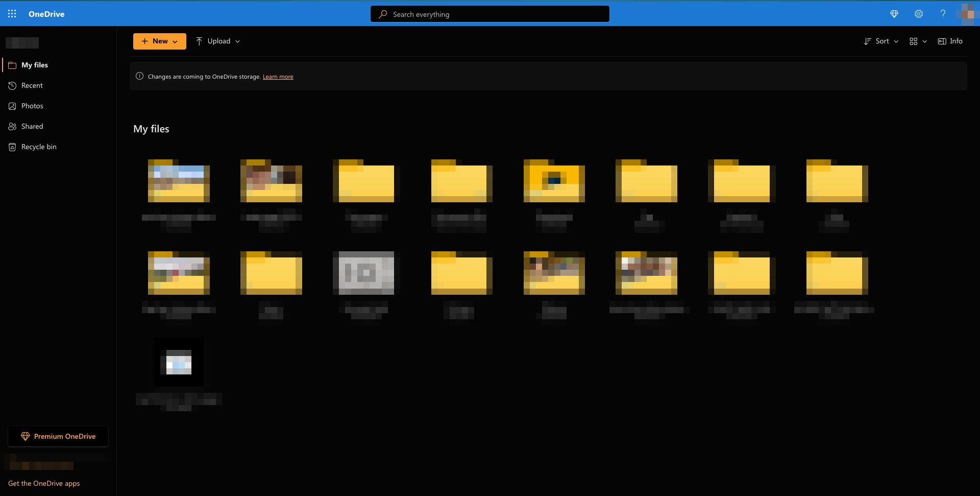
Task: Open the New dropdown button
Action: [x=160, y=41]
